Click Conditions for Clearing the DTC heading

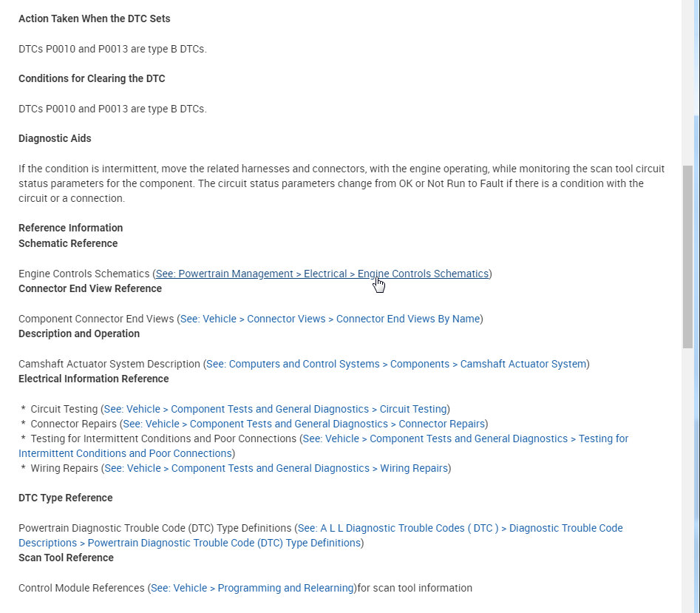[x=92, y=78]
